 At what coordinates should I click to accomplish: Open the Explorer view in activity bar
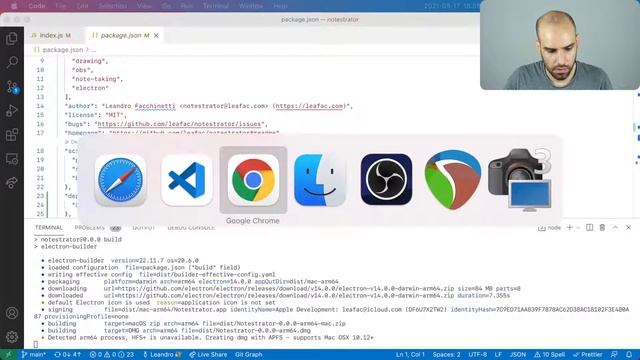pyautogui.click(x=12, y=38)
